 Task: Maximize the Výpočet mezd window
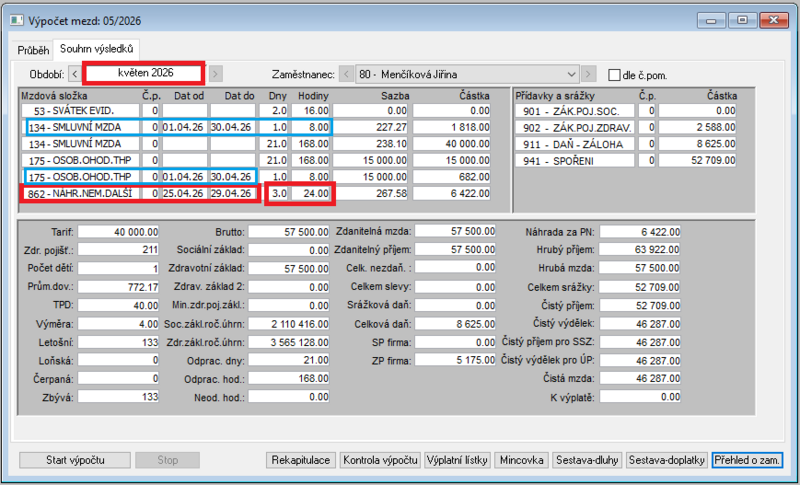coord(742,20)
